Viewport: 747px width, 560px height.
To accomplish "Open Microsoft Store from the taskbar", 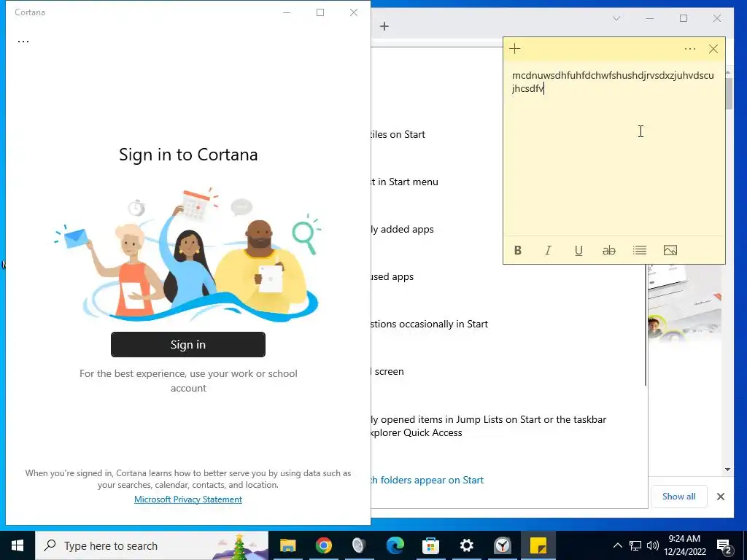I will tap(430, 545).
